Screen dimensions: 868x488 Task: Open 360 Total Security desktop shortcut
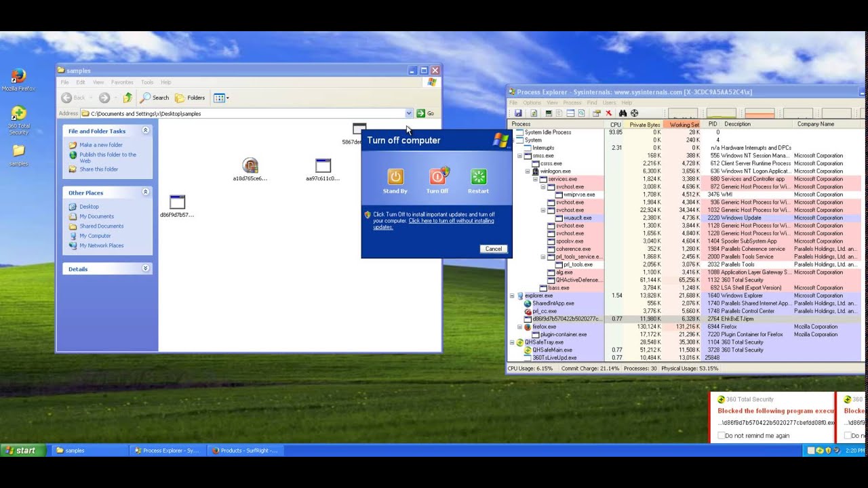18,120
